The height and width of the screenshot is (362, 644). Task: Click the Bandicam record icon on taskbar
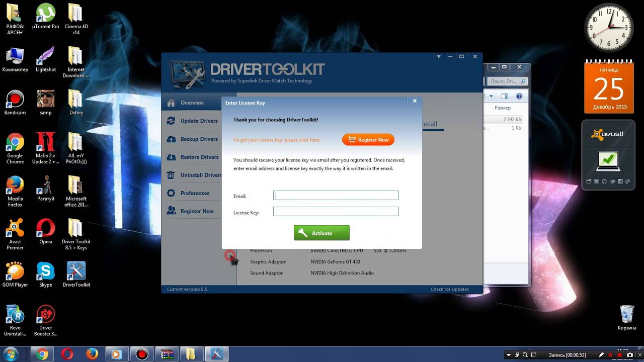(141, 354)
